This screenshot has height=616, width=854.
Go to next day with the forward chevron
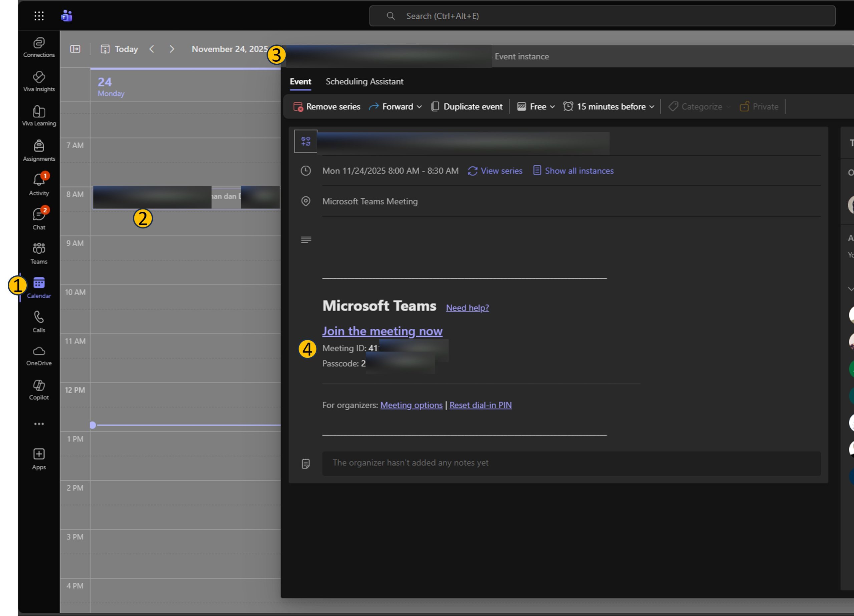[172, 49]
